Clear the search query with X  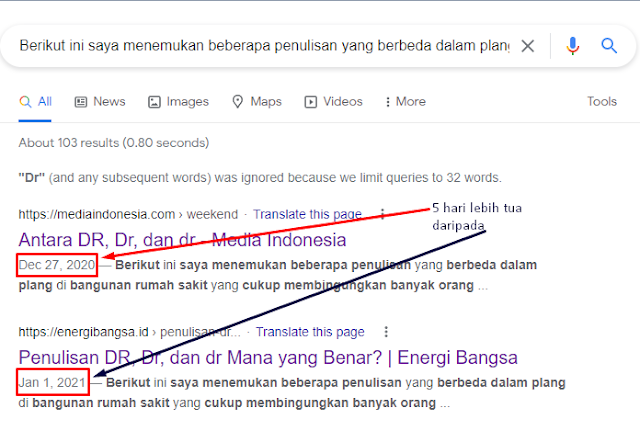pos(528,46)
